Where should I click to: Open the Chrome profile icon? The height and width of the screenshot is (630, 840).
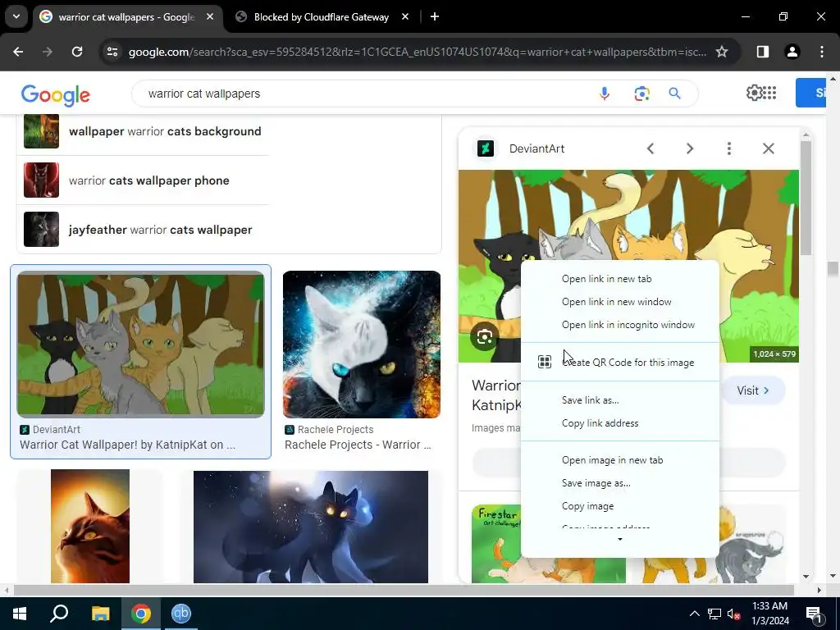pos(792,52)
